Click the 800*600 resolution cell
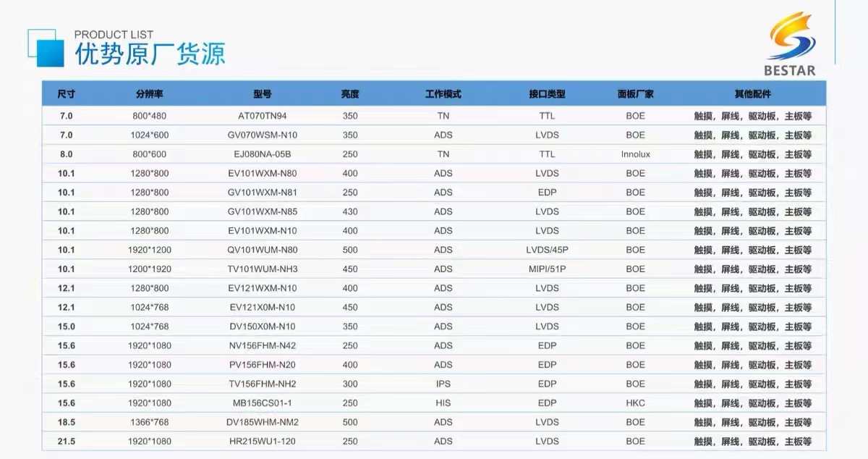Viewport: 868px width, 459px height. tap(150, 154)
